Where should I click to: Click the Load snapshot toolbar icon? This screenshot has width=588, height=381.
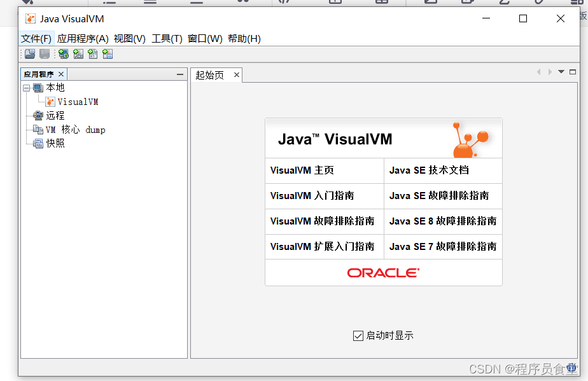pos(30,54)
